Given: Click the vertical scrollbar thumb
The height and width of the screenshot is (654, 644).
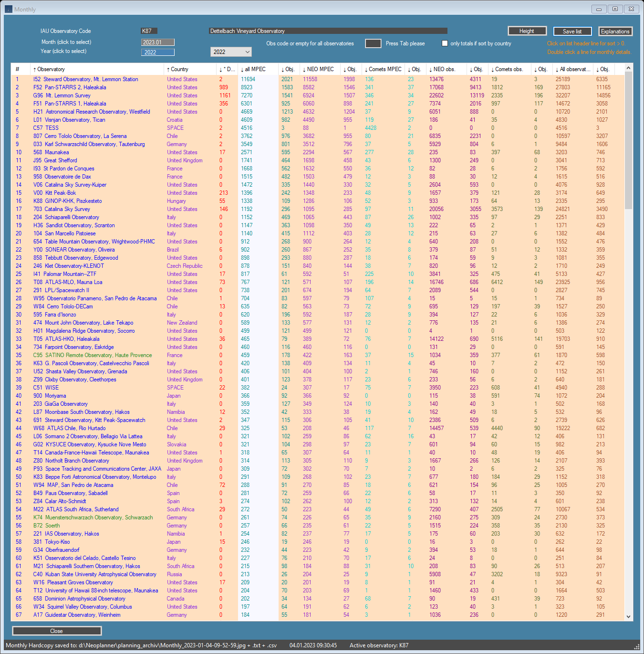Looking at the screenshot, I should pyautogui.click(x=628, y=141).
